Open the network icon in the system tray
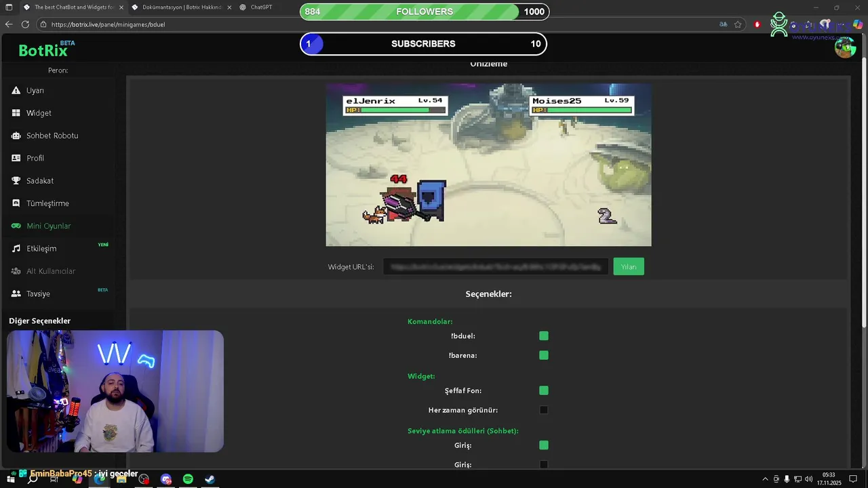Image resolution: width=868 pixels, height=488 pixels. coord(798,479)
